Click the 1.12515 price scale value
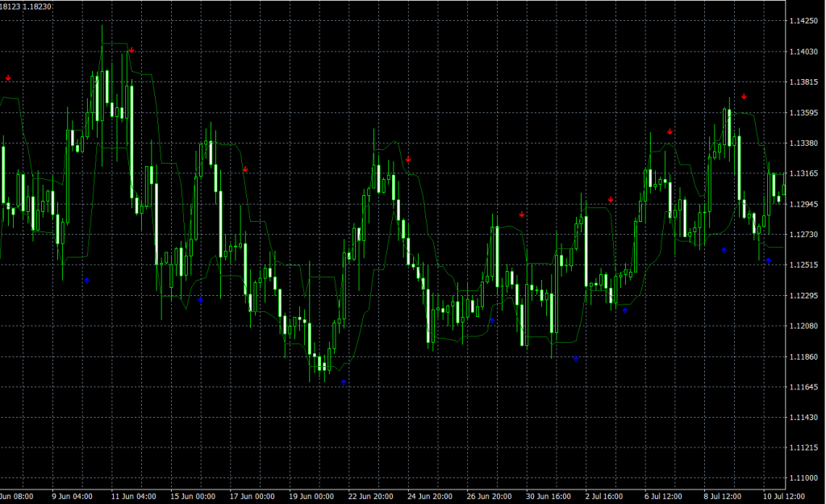 [803, 265]
